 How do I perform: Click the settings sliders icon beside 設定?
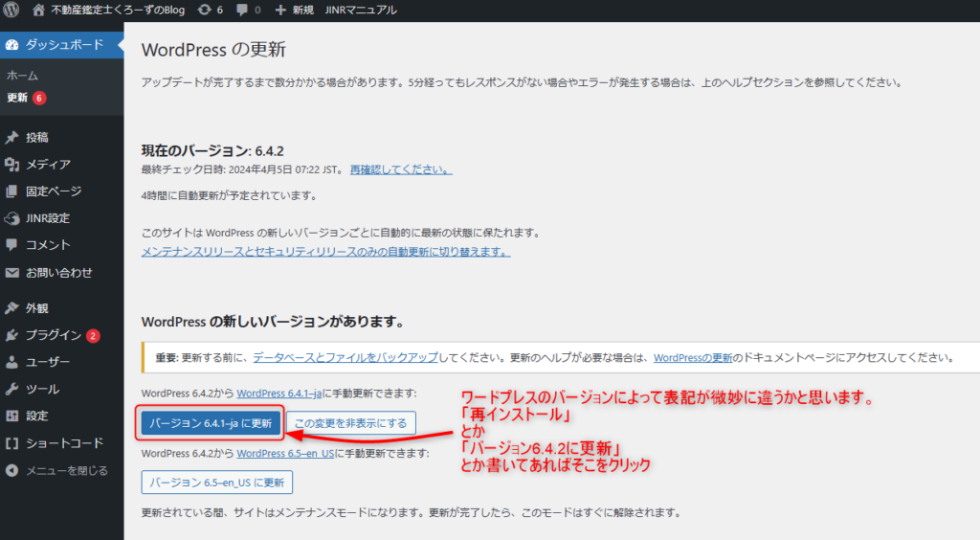pyautogui.click(x=11, y=416)
